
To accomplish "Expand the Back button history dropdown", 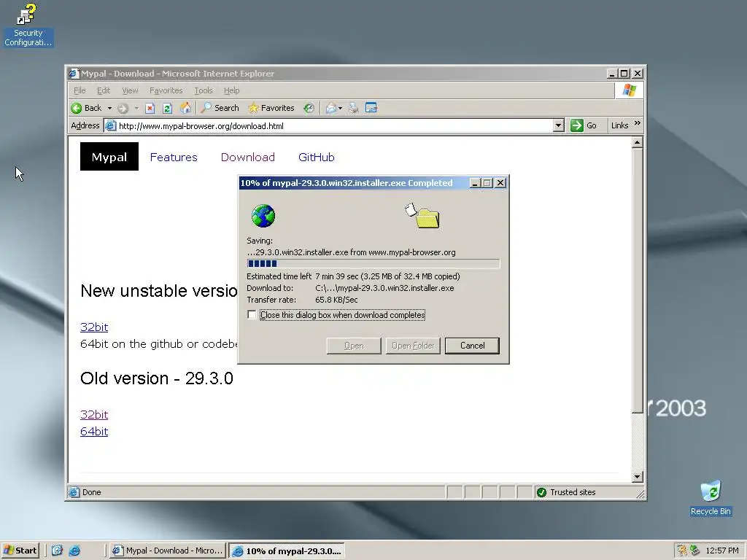I will click(x=109, y=108).
